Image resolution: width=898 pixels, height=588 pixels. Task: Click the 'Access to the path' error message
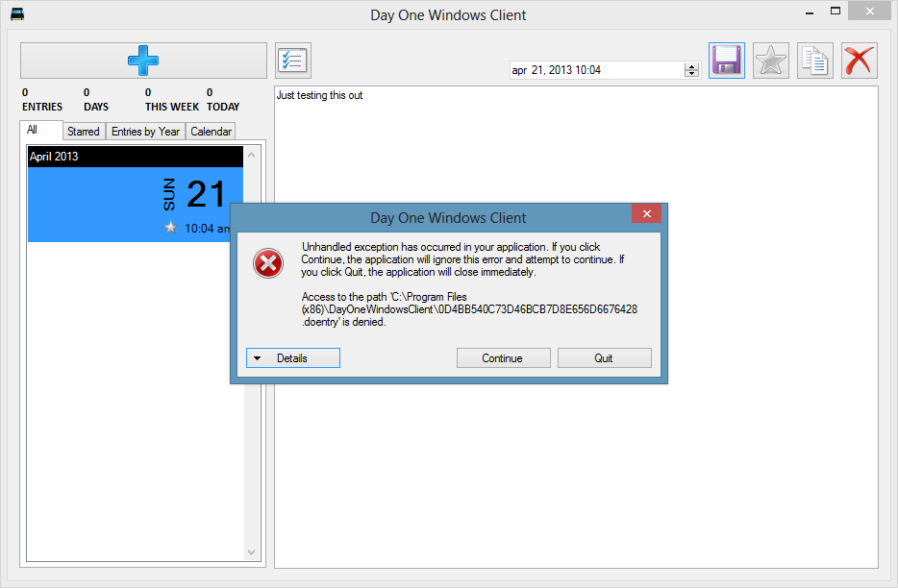click(469, 309)
